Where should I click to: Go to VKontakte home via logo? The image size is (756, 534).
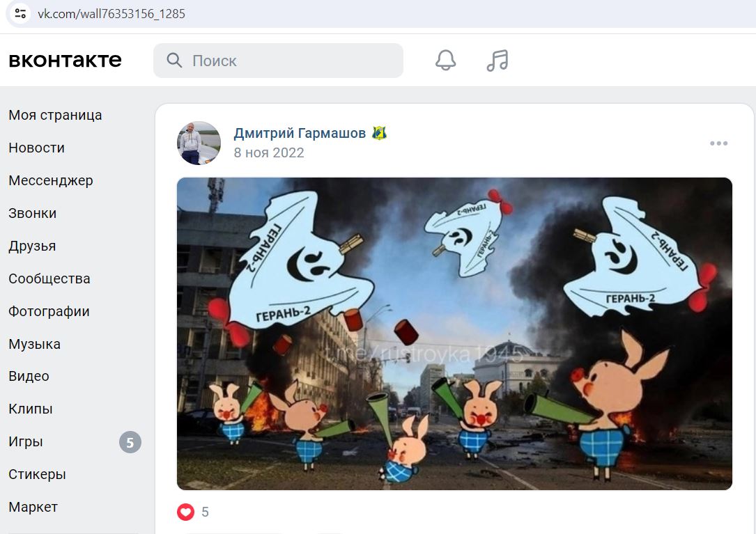click(65, 61)
